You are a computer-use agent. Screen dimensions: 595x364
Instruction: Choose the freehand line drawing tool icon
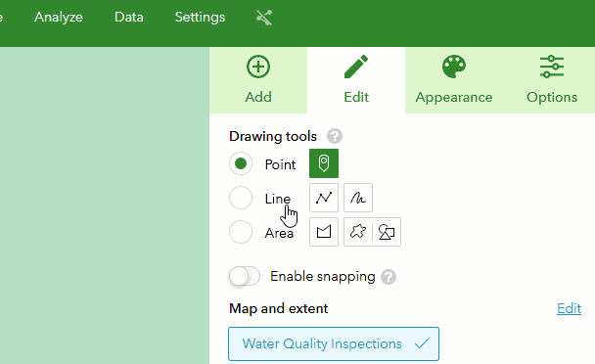(x=358, y=198)
